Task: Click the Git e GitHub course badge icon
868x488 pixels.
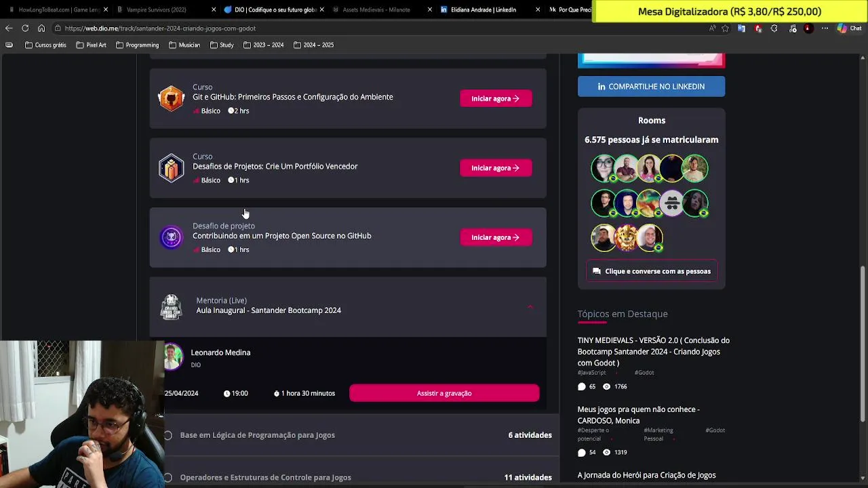Action: [172, 98]
